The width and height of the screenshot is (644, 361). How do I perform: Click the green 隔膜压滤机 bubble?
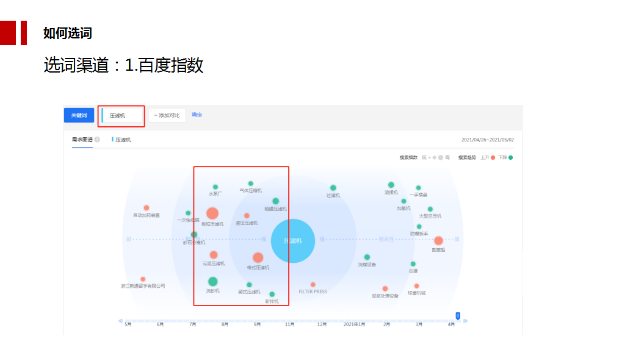275,201
